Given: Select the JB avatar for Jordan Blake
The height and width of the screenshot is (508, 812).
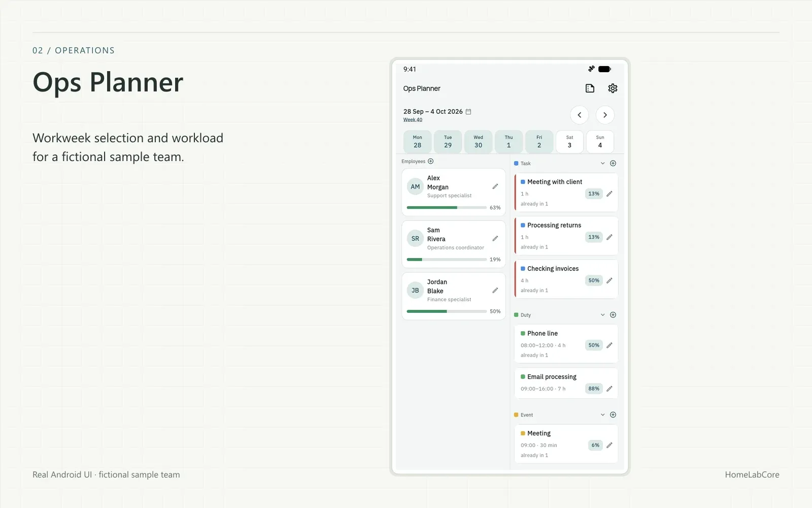Looking at the screenshot, I should tap(415, 291).
